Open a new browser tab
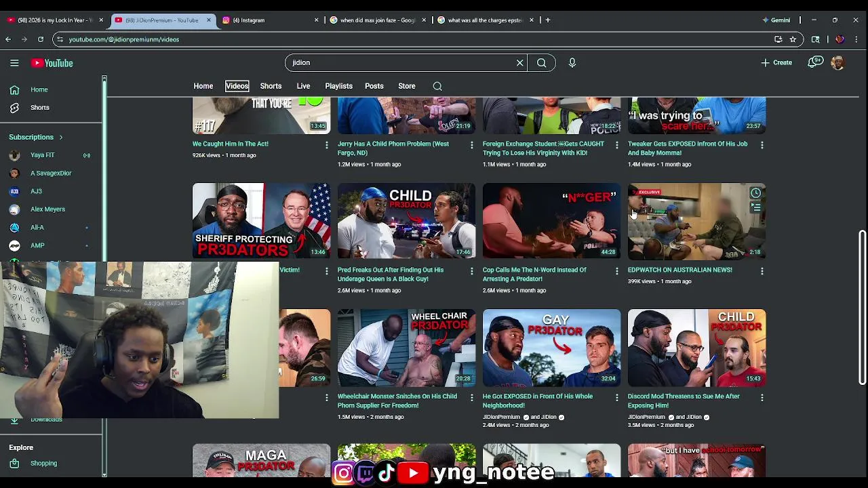868x488 pixels. tap(547, 20)
